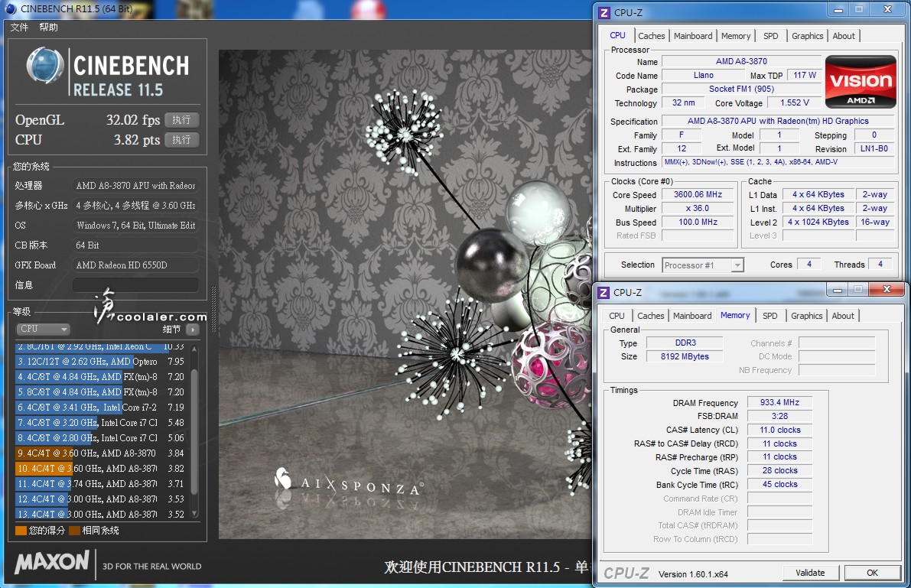Click the memory Size value 8192 MBytes

pos(685,356)
